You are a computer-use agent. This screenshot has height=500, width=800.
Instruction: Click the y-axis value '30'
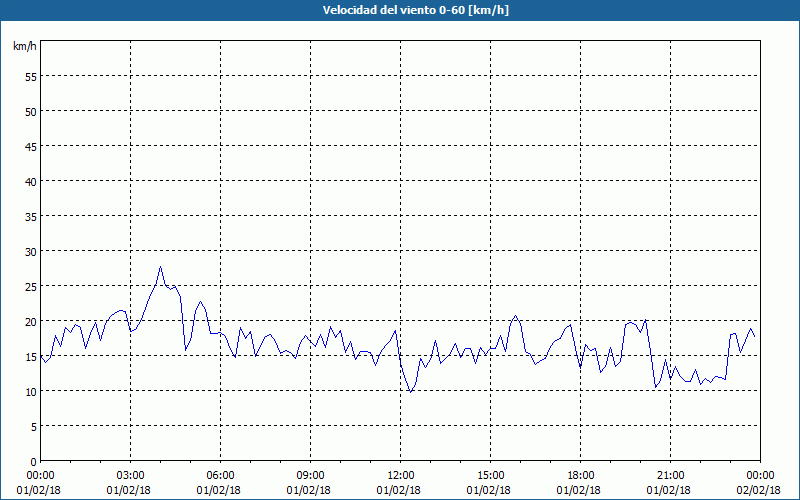click(31, 252)
